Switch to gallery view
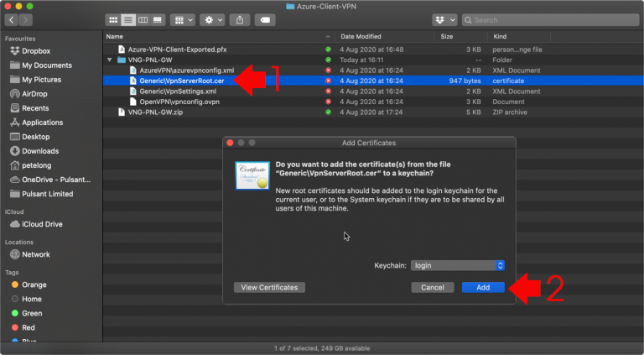This screenshot has width=644, height=355. (158, 20)
